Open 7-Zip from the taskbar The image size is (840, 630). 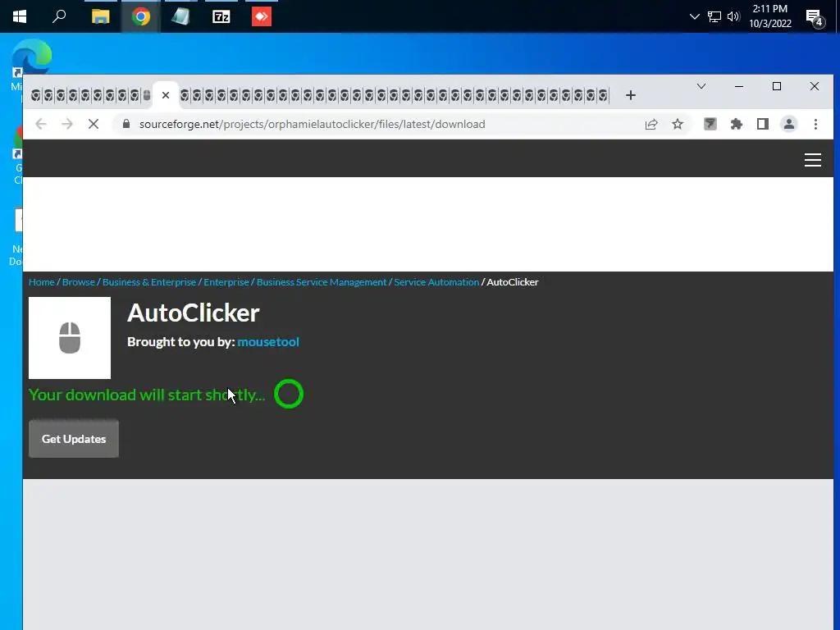pyautogui.click(x=221, y=16)
